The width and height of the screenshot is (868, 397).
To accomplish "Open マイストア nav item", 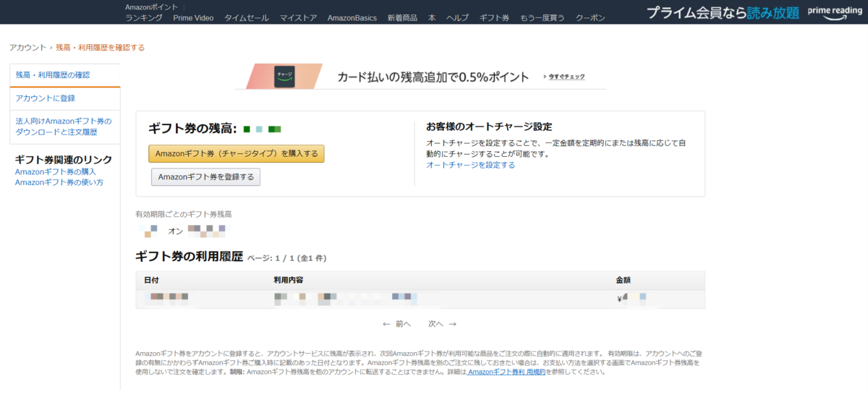I will 298,18.
